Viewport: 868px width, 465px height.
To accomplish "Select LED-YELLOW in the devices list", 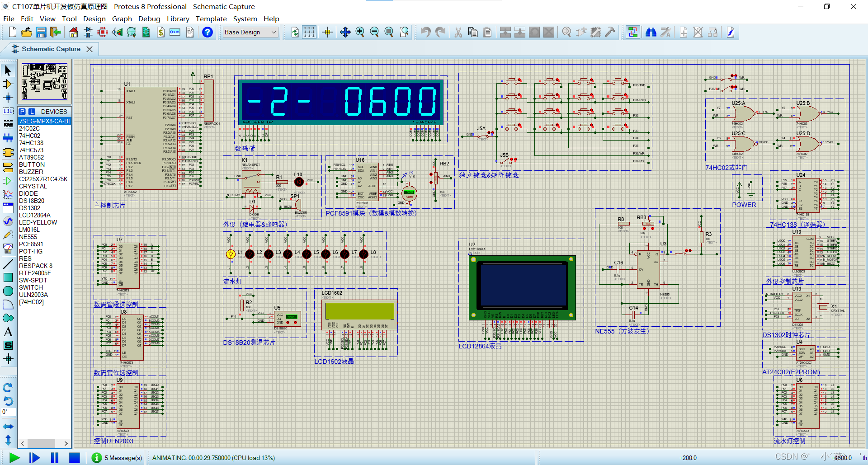I will 44,222.
